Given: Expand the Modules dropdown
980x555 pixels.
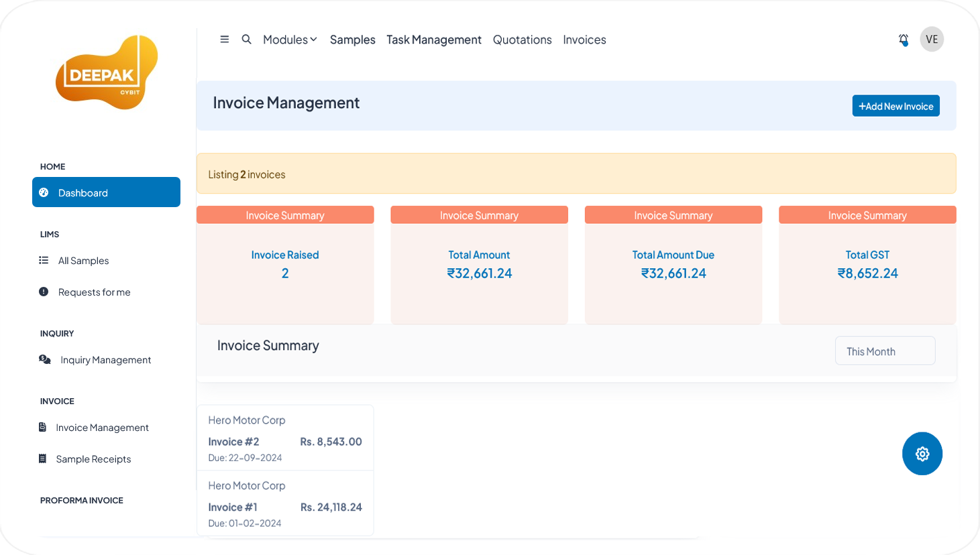Looking at the screenshot, I should click(x=290, y=40).
